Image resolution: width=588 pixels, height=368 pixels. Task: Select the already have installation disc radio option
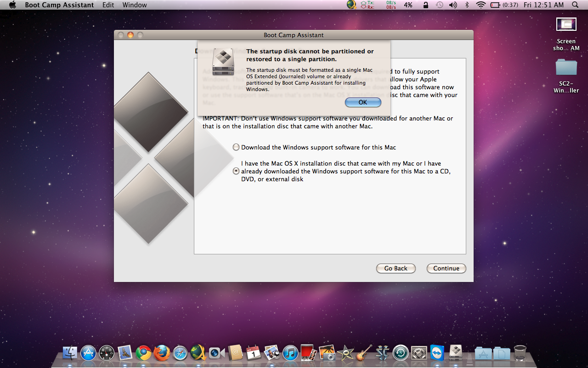[236, 171]
